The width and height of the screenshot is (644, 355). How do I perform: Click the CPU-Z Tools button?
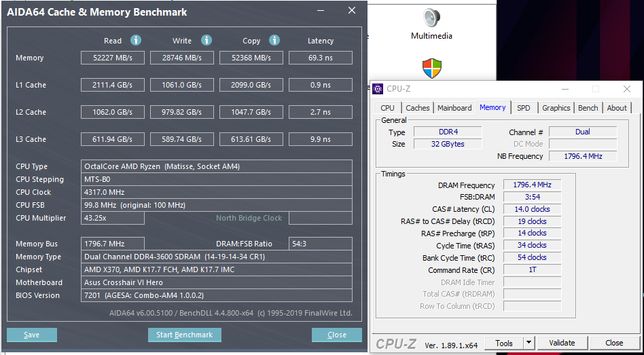tap(504, 343)
